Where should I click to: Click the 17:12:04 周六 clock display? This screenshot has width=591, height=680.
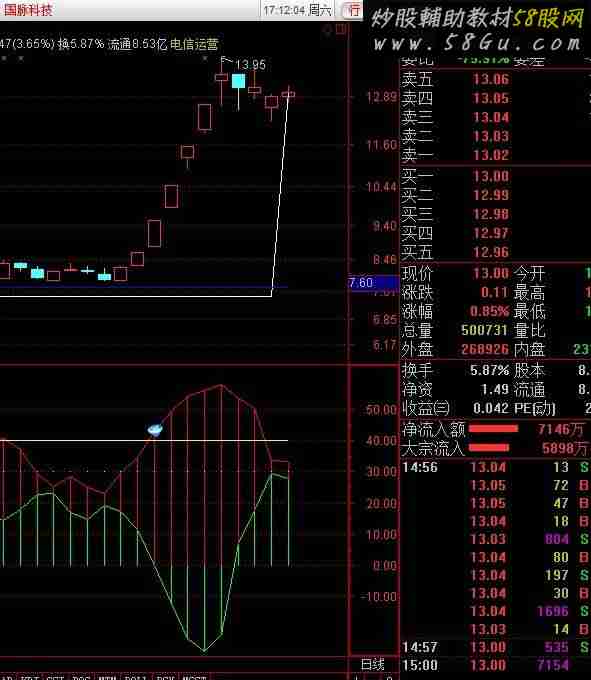pos(297,10)
